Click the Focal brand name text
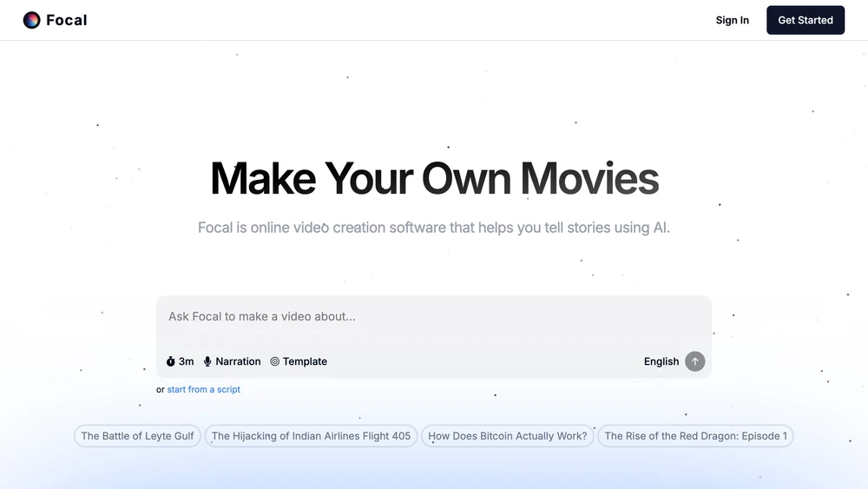Image resolution: width=868 pixels, height=489 pixels. coord(67,20)
